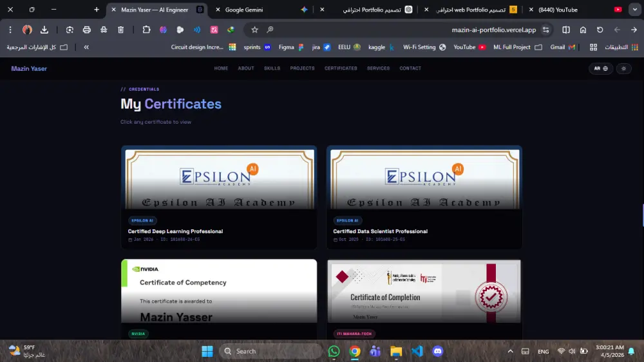Screen dimensions: 644x362
Task: Open the EELU bookmark
Action: [x=349, y=47]
